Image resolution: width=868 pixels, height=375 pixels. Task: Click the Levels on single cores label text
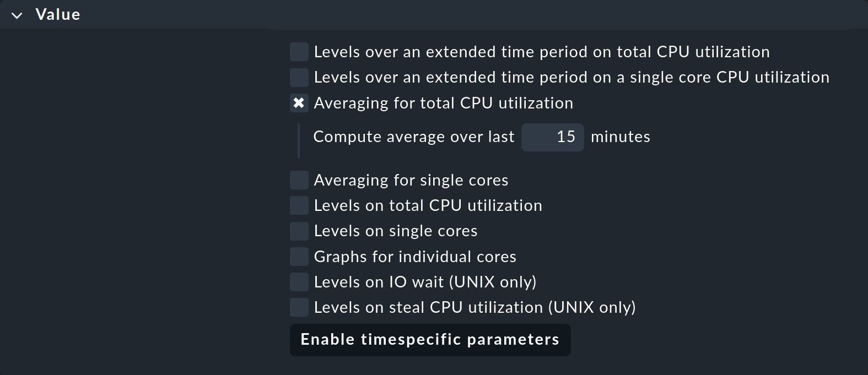click(x=395, y=231)
